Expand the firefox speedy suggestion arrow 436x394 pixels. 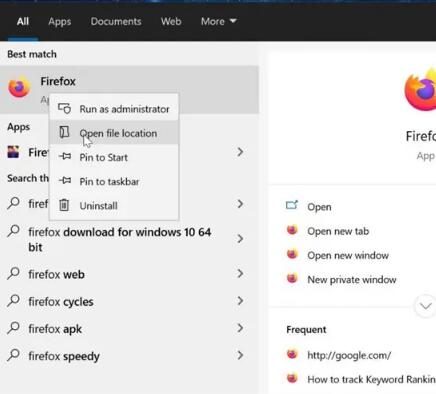(240, 355)
